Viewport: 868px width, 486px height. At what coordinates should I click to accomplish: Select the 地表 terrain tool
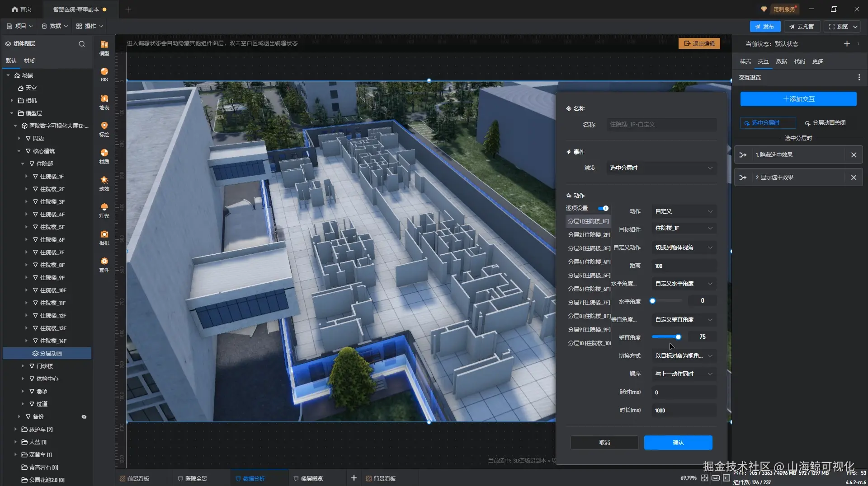coord(104,102)
